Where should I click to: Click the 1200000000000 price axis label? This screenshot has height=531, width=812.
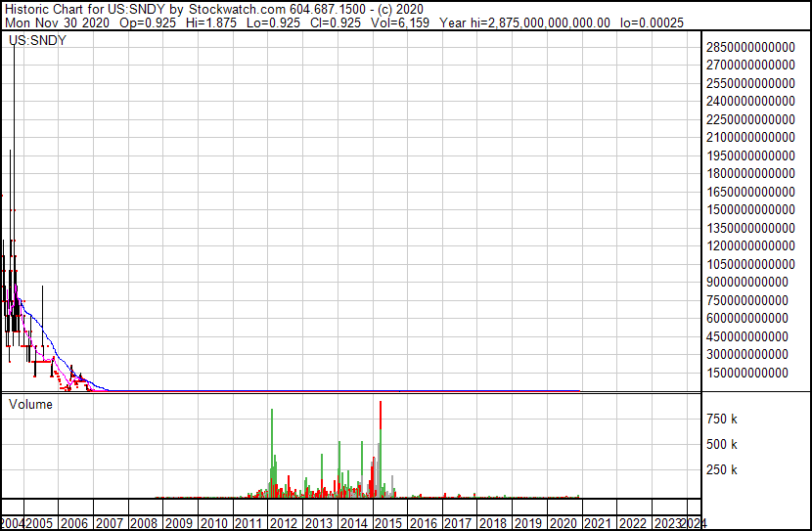pos(750,245)
